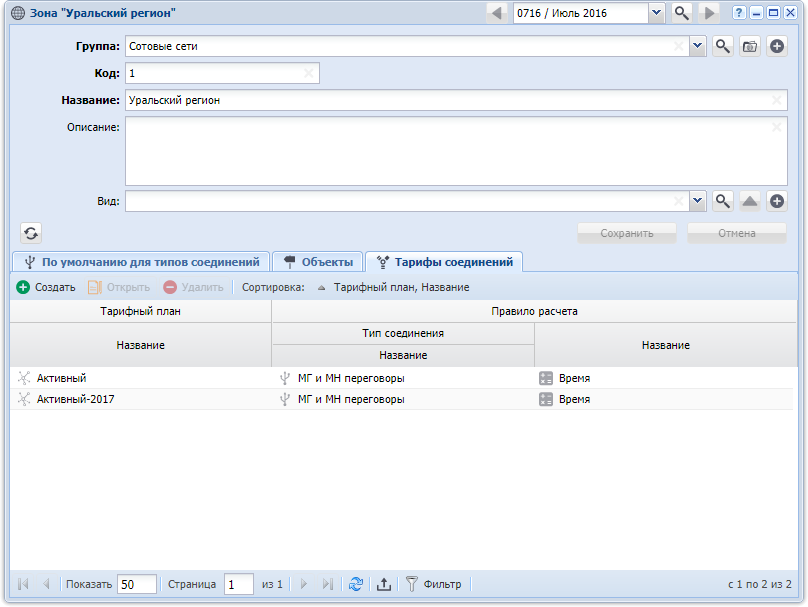Click the up-arrow icon beside Вид
This screenshot has width=808, height=607.
click(x=750, y=201)
